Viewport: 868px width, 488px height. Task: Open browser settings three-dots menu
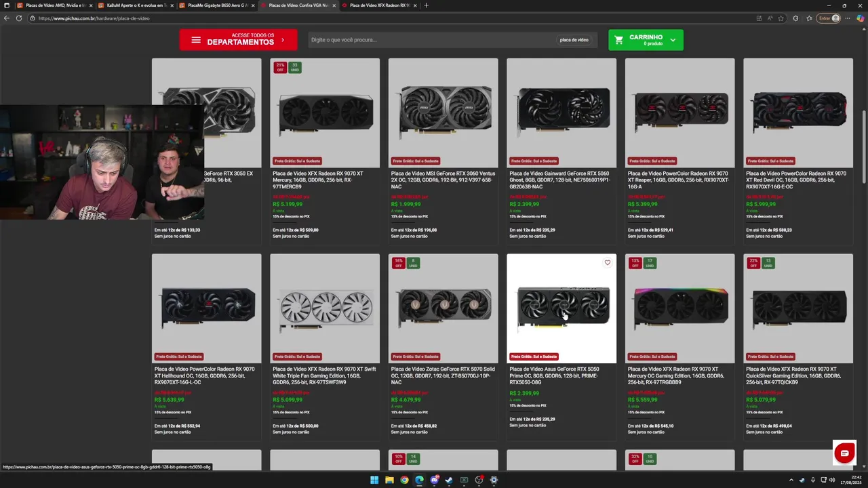click(x=848, y=18)
